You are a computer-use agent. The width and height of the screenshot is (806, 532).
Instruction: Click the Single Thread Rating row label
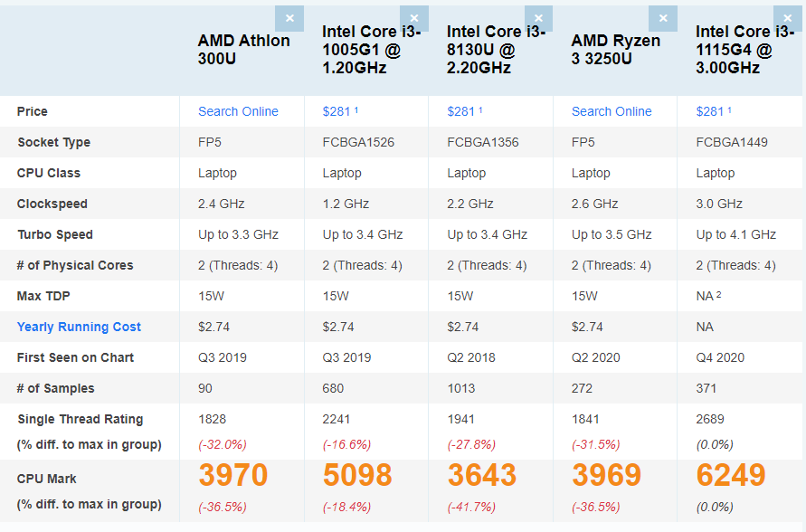[x=80, y=419]
